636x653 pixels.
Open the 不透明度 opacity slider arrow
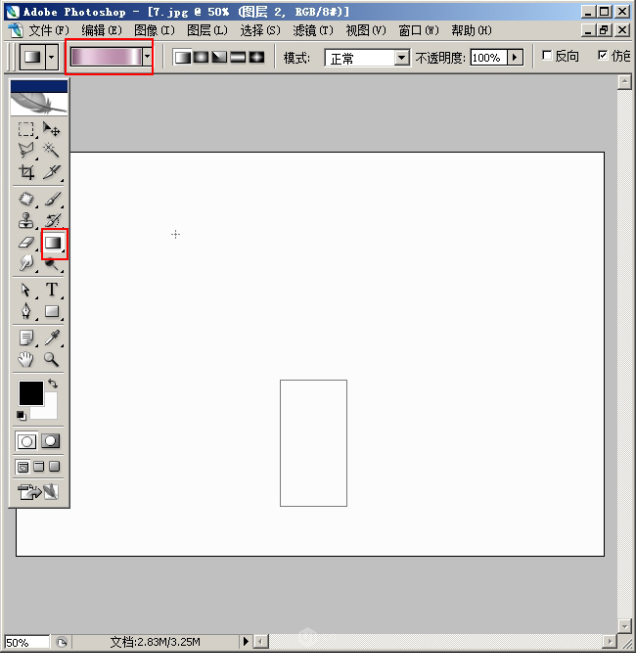515,58
